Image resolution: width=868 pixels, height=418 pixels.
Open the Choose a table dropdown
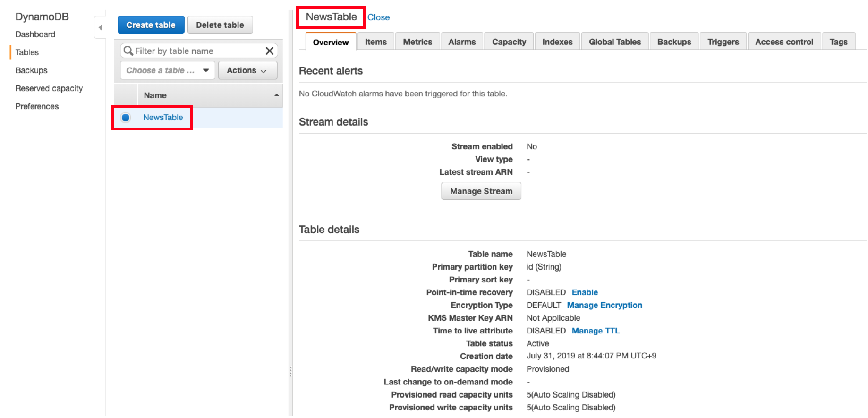[x=168, y=70]
